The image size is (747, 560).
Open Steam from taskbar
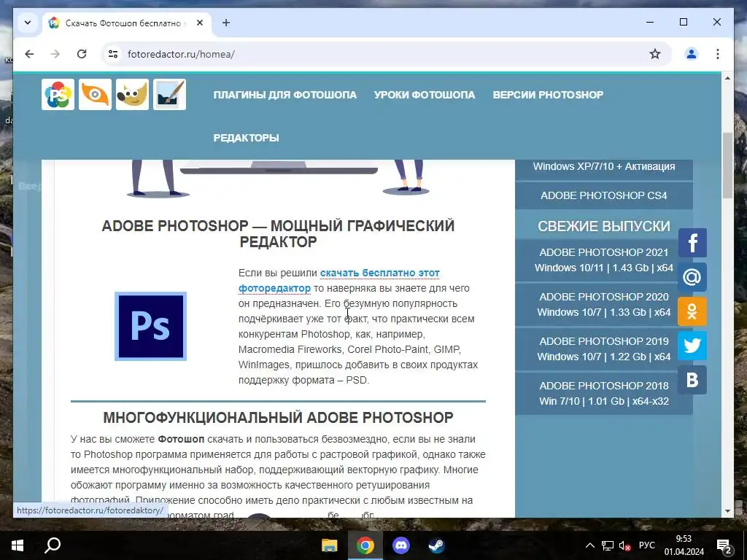(x=436, y=545)
